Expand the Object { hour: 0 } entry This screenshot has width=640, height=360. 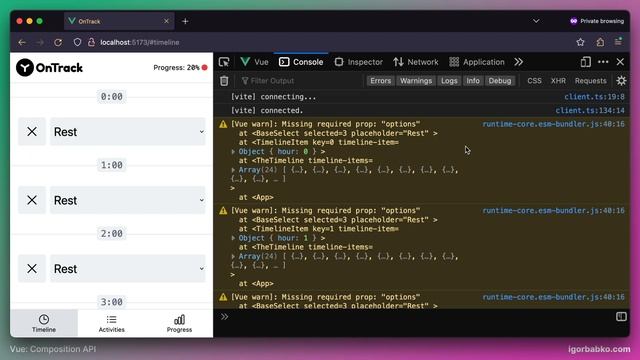click(x=233, y=151)
